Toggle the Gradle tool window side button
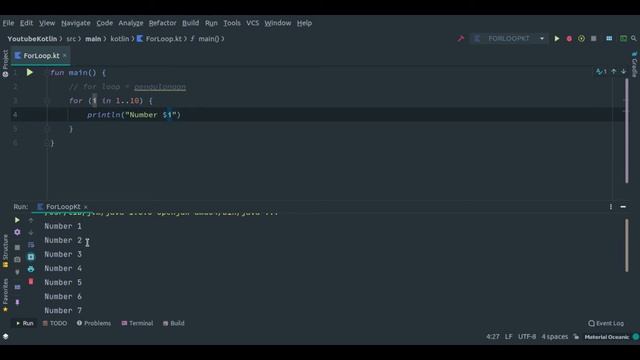 click(634, 64)
